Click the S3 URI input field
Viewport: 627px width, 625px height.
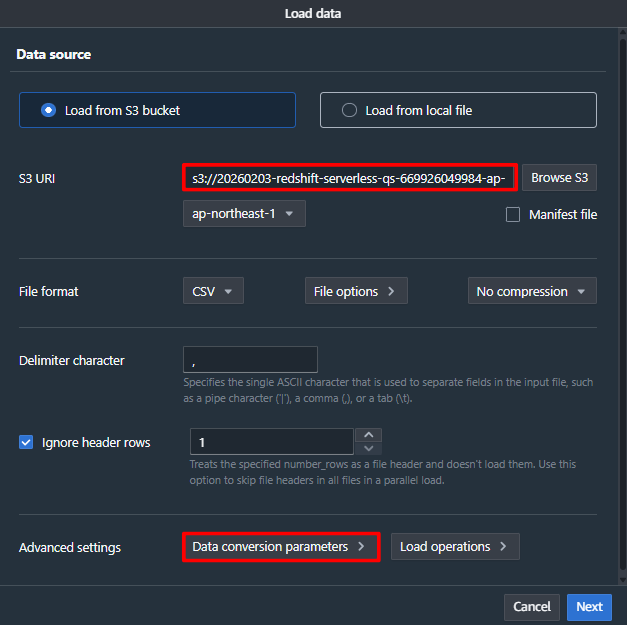coord(350,179)
